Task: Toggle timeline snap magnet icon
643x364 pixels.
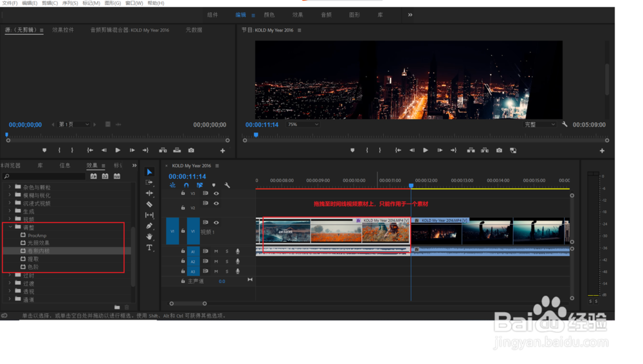Action: (x=186, y=185)
